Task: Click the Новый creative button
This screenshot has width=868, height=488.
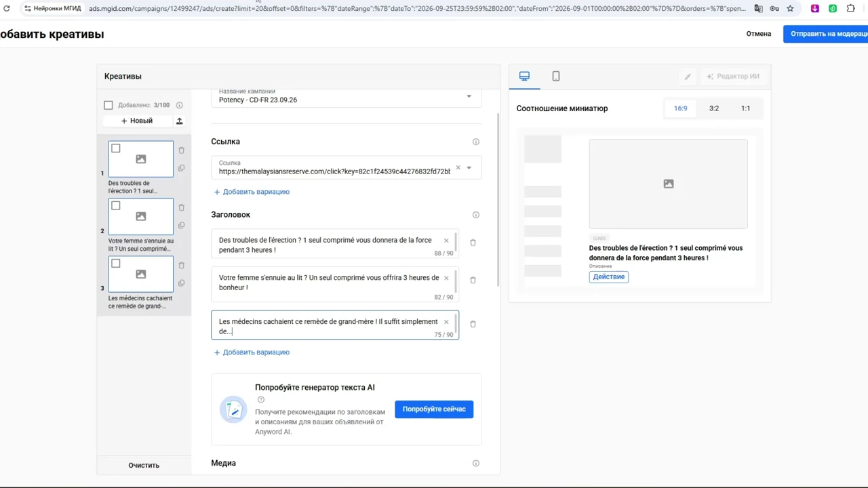Action: 137,121
